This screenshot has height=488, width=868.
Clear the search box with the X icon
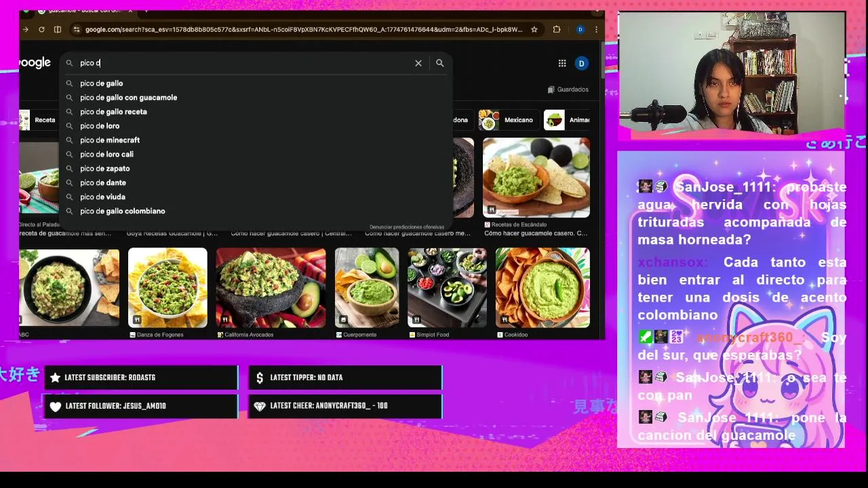[x=418, y=63]
